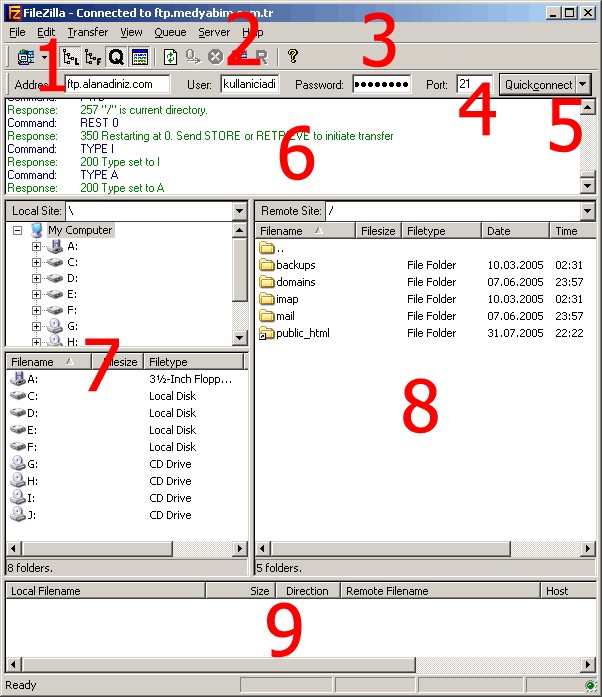Click the Refresh toolbar icon
Viewport: 602px width, 697px height.
click(x=171, y=57)
